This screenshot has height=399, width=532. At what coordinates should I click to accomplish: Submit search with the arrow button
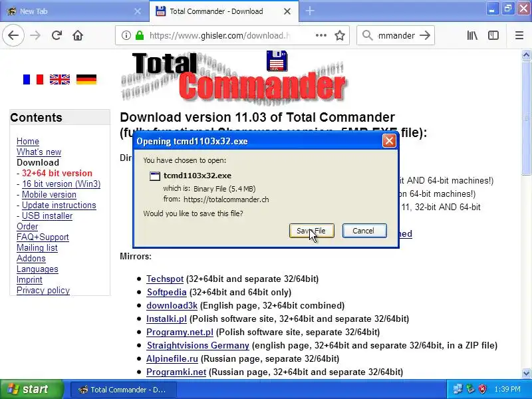pos(425,35)
